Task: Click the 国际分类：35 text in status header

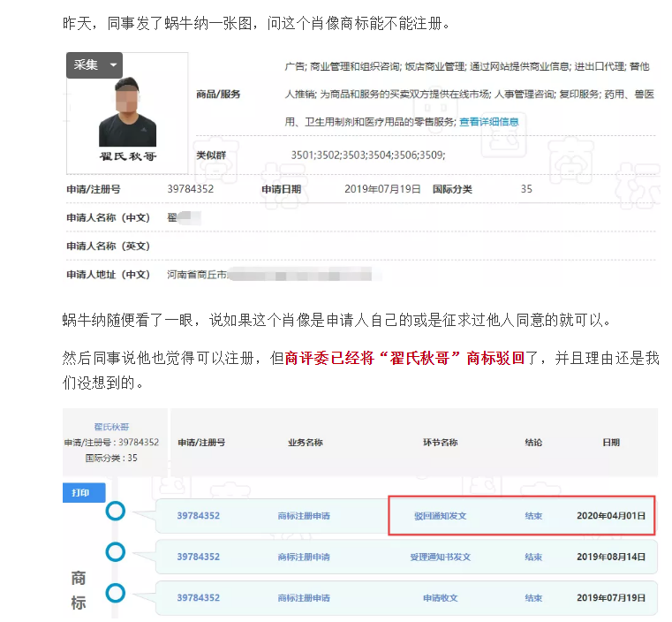Action: pyautogui.click(x=111, y=459)
